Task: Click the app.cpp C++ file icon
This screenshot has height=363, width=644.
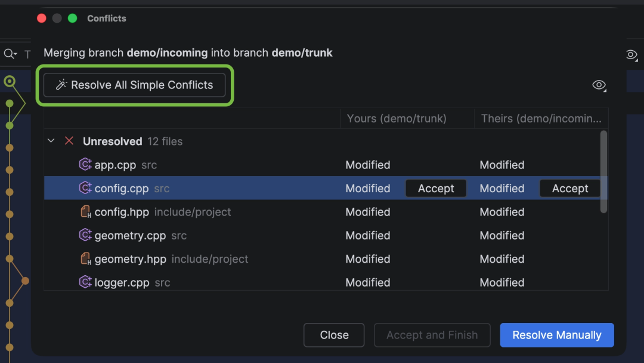Action: [x=85, y=164]
